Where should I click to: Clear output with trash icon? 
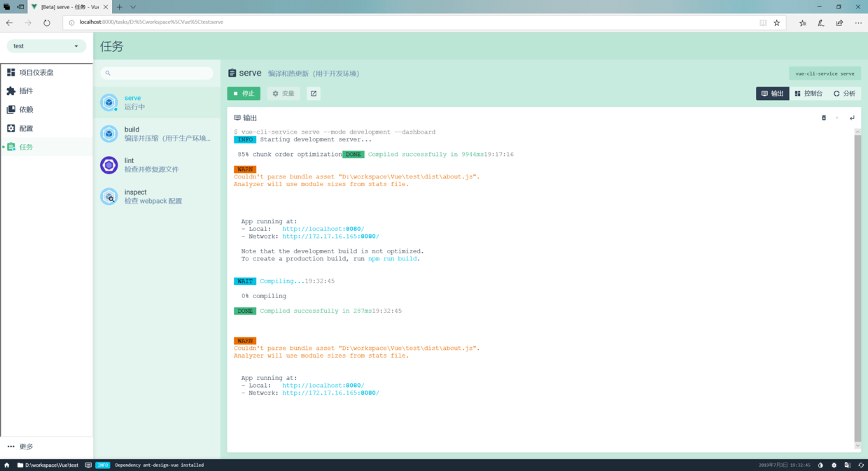click(824, 118)
